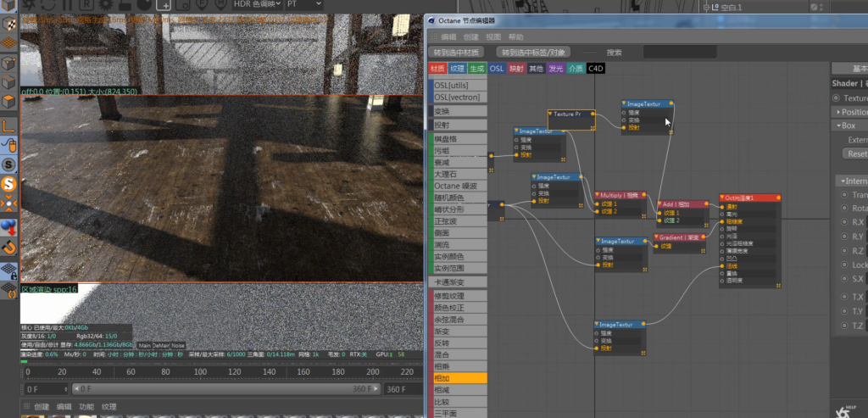This screenshot has height=418, width=868.
Task: Click the Reset button in Box section
Action: click(x=854, y=153)
